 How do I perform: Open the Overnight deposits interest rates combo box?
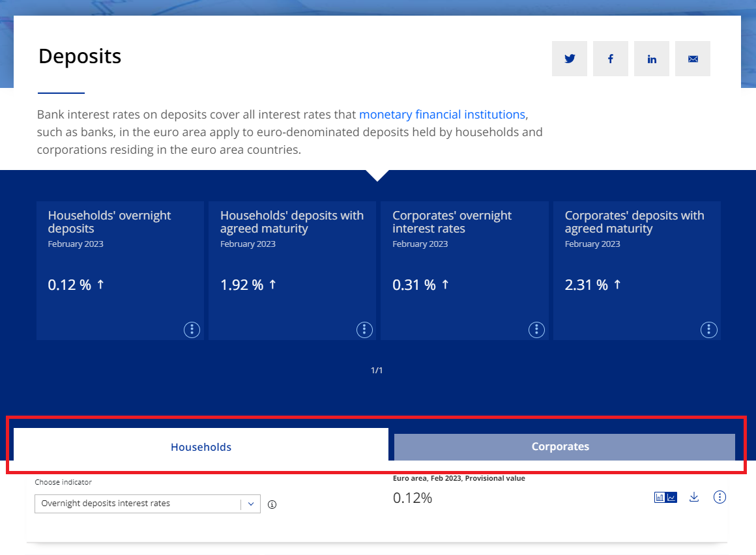click(138, 504)
